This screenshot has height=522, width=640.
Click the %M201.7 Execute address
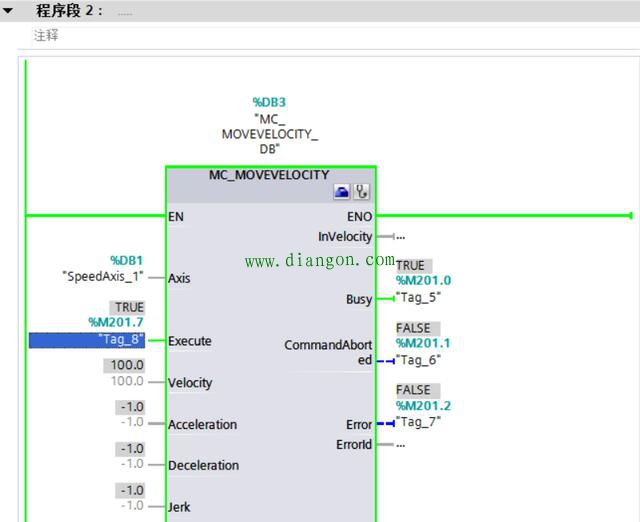tap(116, 322)
